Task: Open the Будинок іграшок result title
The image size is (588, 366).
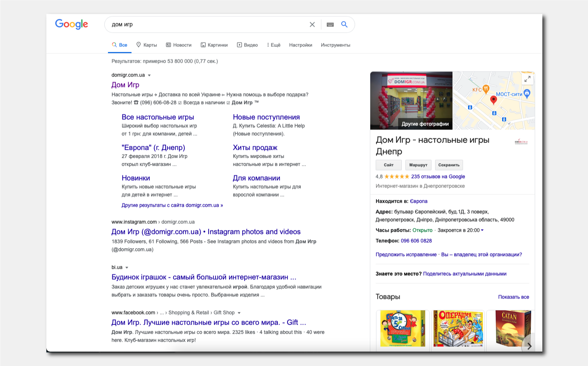Action: pos(204,277)
